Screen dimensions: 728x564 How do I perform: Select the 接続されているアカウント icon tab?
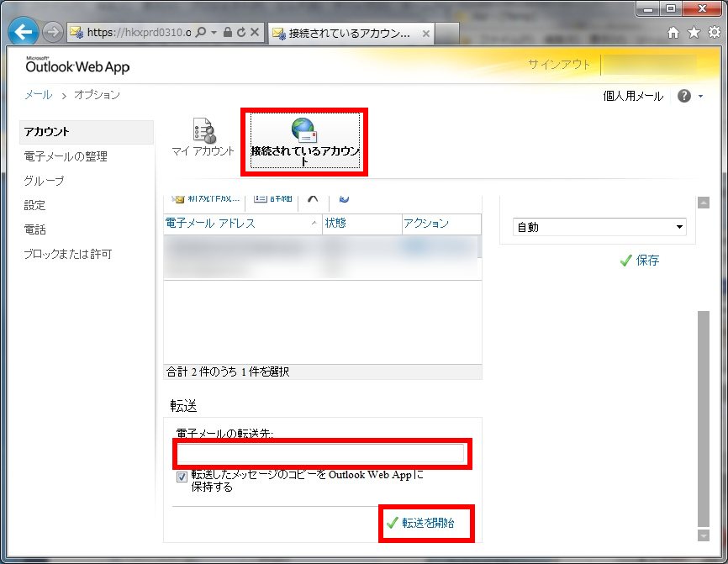(x=304, y=141)
